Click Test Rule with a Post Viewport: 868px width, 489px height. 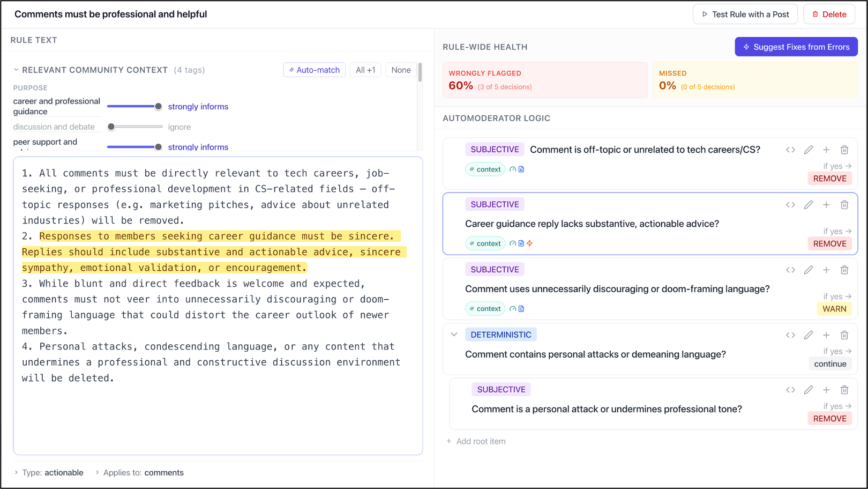pos(745,14)
